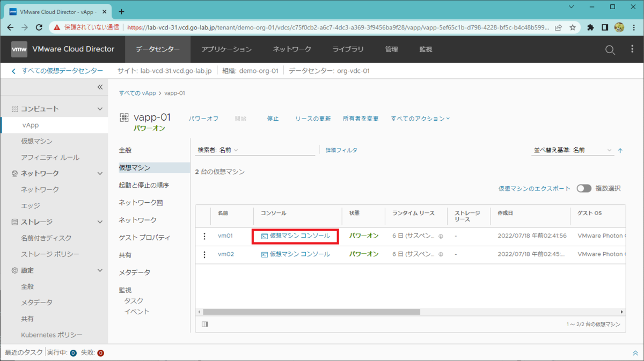The width and height of the screenshot is (644, 361).
Task: Open 仮想マシン コンソール for vm01
Action: 296,236
